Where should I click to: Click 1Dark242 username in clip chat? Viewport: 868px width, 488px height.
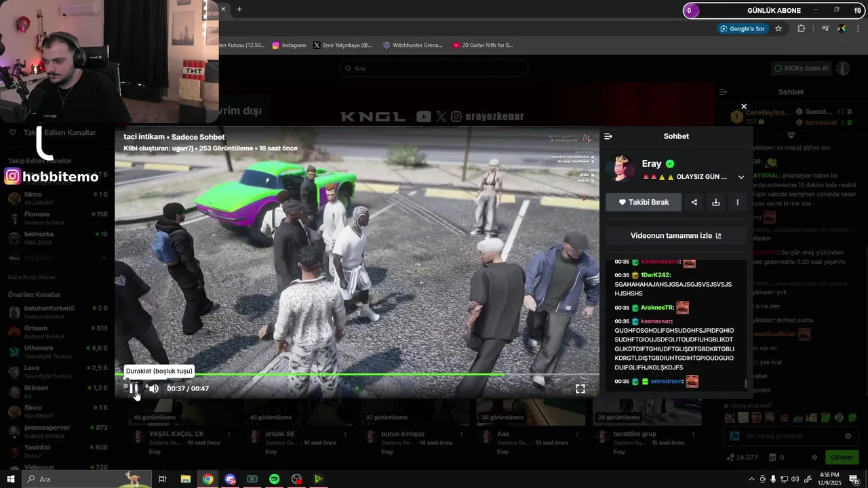(x=655, y=275)
